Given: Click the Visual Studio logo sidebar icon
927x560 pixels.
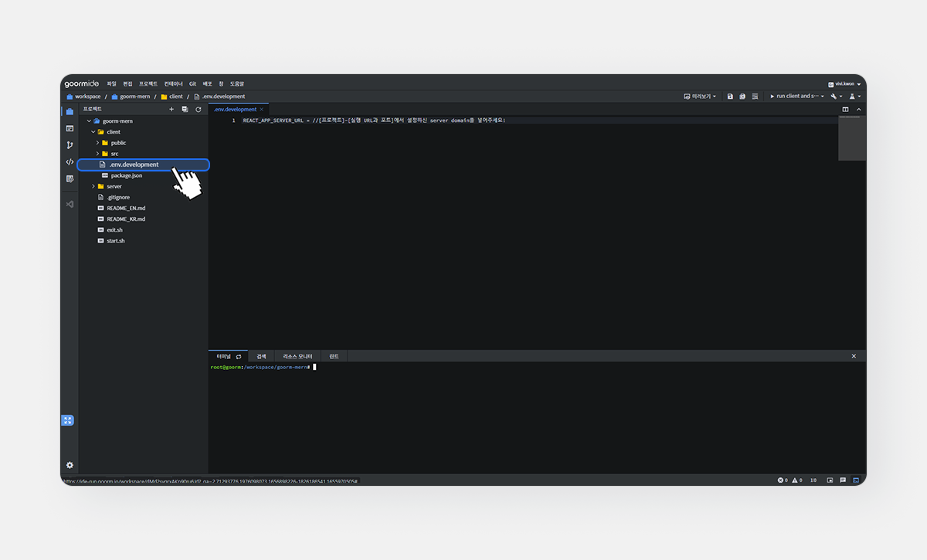Looking at the screenshot, I should pyautogui.click(x=70, y=204).
